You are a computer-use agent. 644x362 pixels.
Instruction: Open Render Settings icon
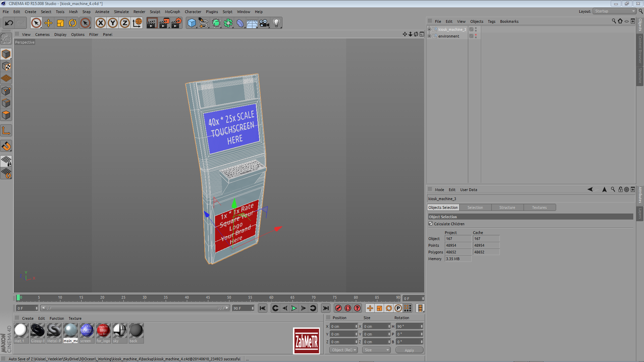click(x=176, y=23)
